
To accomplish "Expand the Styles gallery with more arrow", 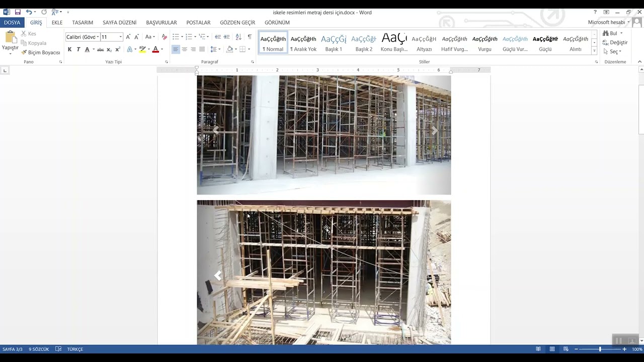I will [594, 51].
